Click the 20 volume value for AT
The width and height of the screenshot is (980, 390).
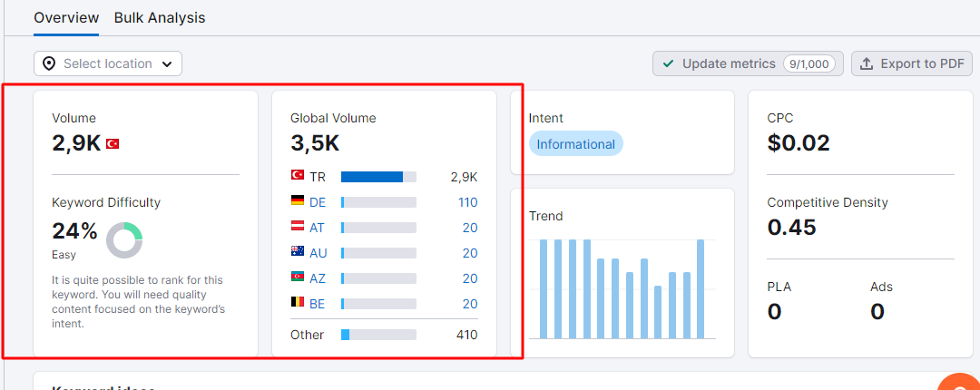470,229
